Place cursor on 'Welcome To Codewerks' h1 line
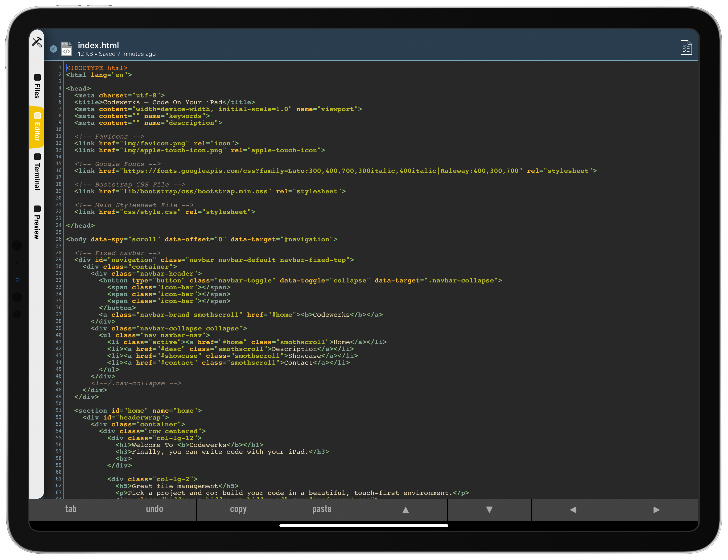 coord(189,445)
